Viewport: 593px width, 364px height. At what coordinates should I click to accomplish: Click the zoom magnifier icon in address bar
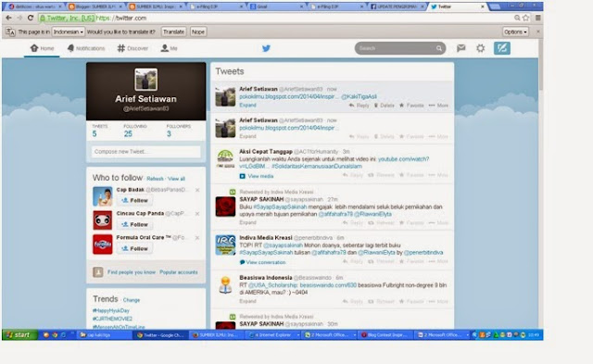(x=517, y=18)
